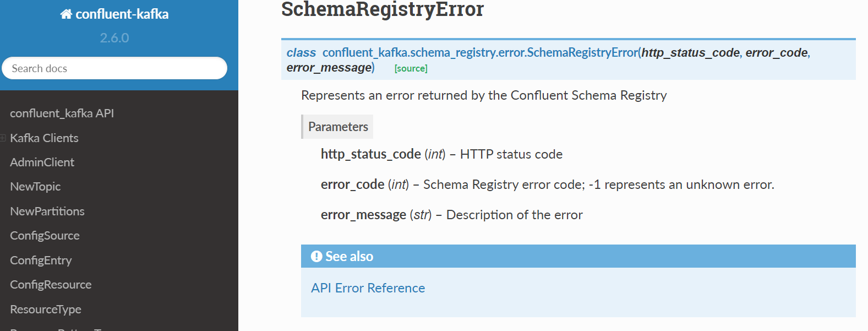Open the ResourceType reference page
The height and width of the screenshot is (331, 868).
click(x=46, y=309)
